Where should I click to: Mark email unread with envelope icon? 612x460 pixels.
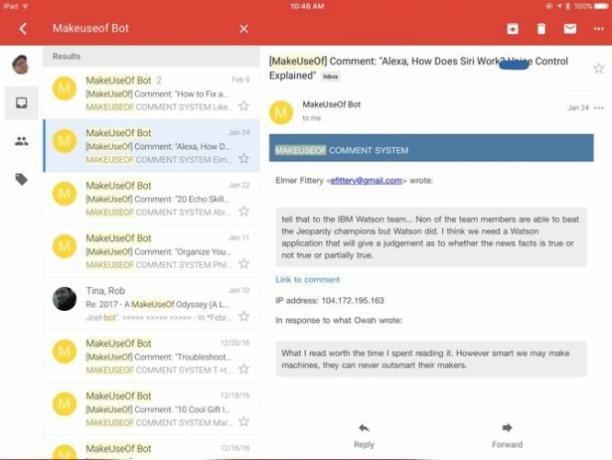570,28
